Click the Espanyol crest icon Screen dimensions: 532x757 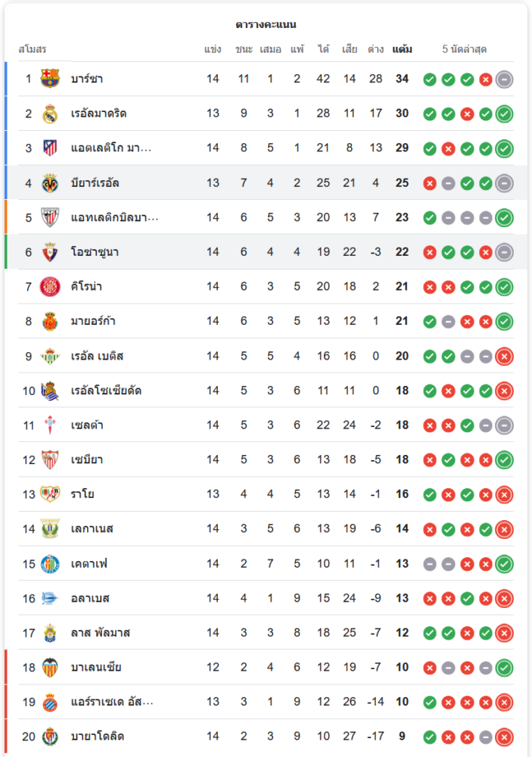click(50, 702)
